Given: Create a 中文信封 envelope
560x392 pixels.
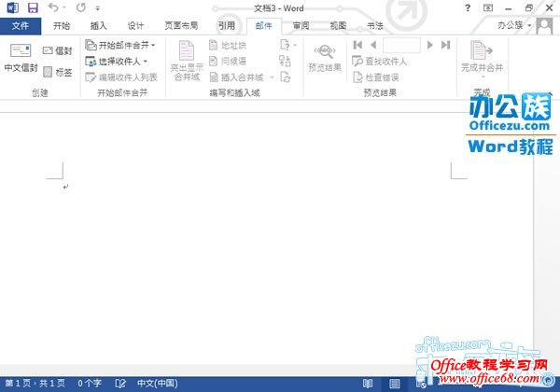Looking at the screenshot, I should point(21,58).
